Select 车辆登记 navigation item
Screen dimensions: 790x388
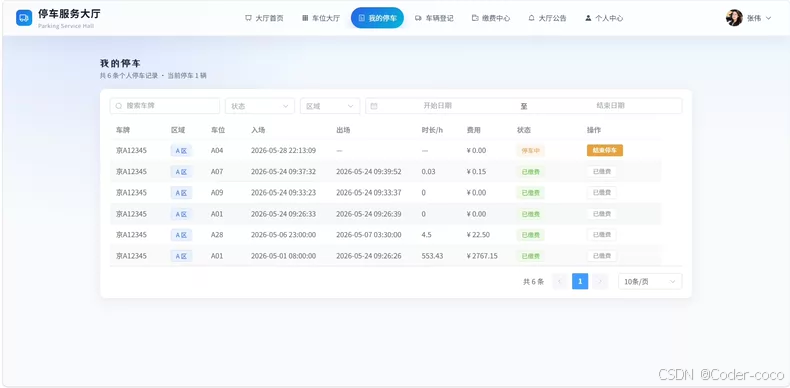[x=434, y=18]
